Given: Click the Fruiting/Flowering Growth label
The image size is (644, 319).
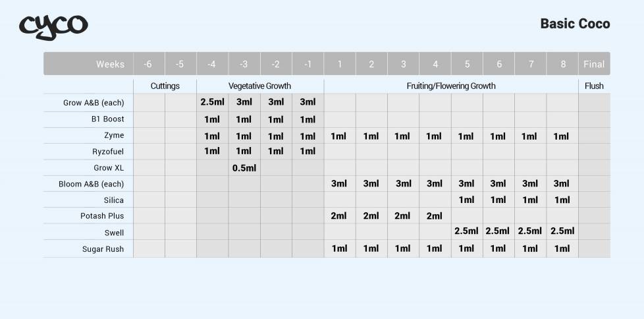Looking at the screenshot, I should [x=451, y=86].
